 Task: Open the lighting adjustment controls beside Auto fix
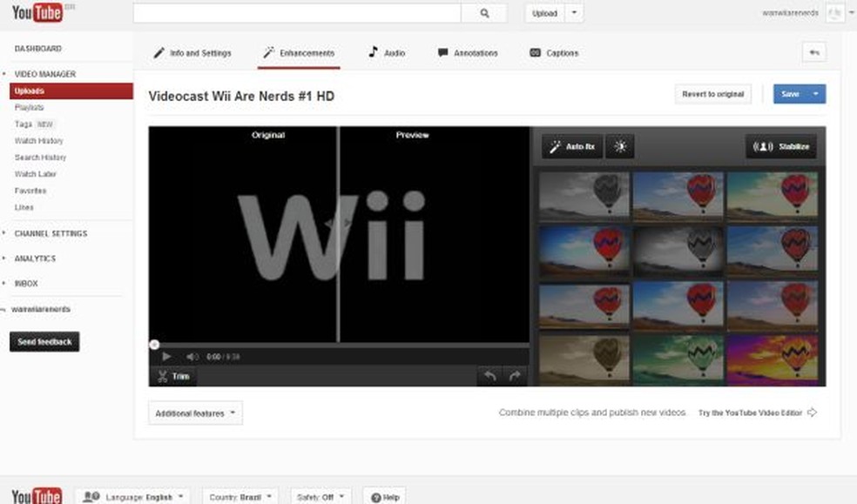[x=619, y=146]
